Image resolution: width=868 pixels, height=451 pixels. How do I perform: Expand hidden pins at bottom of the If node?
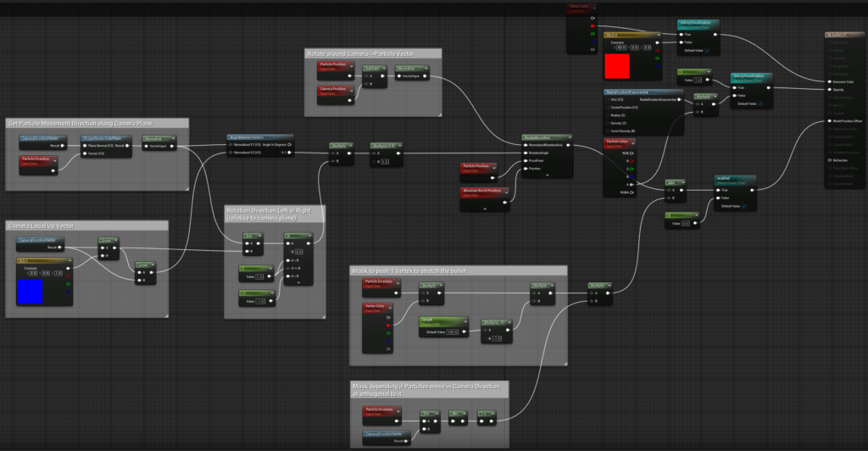tap(299, 283)
